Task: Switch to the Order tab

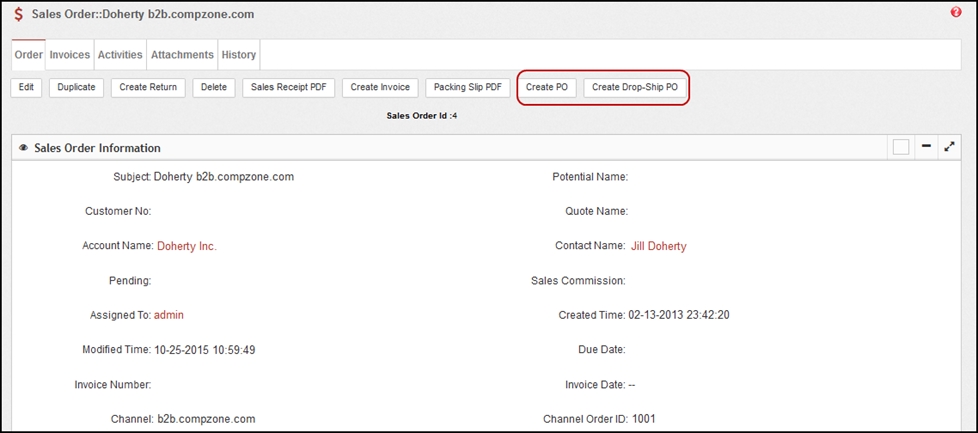Action: [29, 55]
